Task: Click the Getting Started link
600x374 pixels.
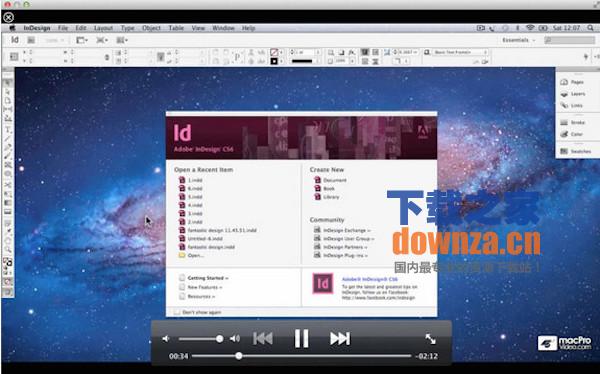Action: (204, 278)
